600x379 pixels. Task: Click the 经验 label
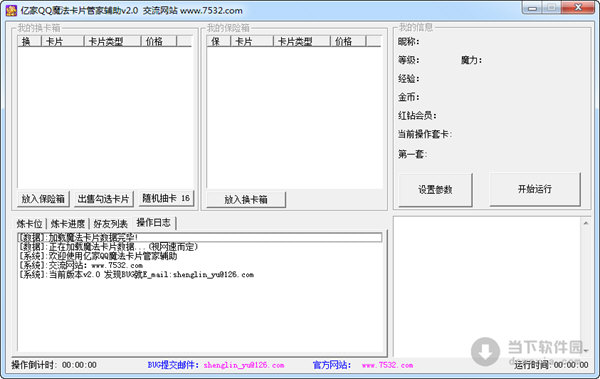pos(408,79)
